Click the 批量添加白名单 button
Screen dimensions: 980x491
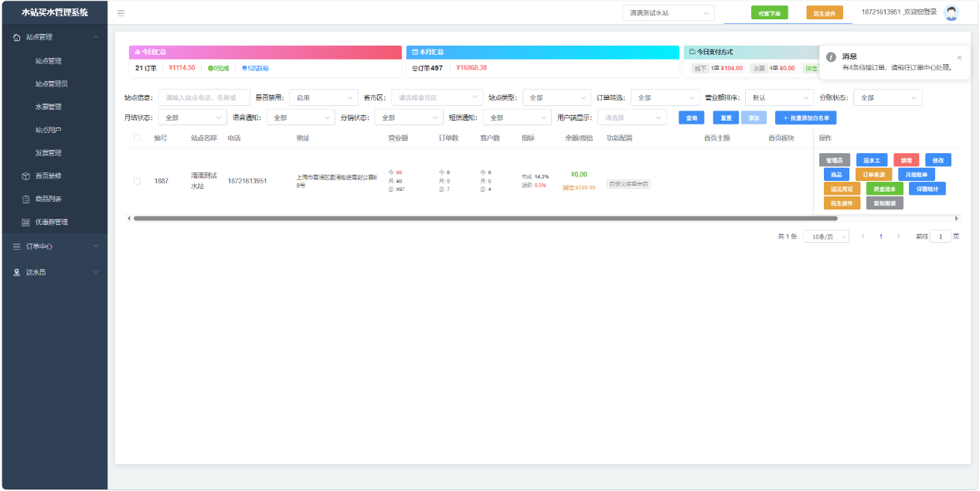pos(805,118)
